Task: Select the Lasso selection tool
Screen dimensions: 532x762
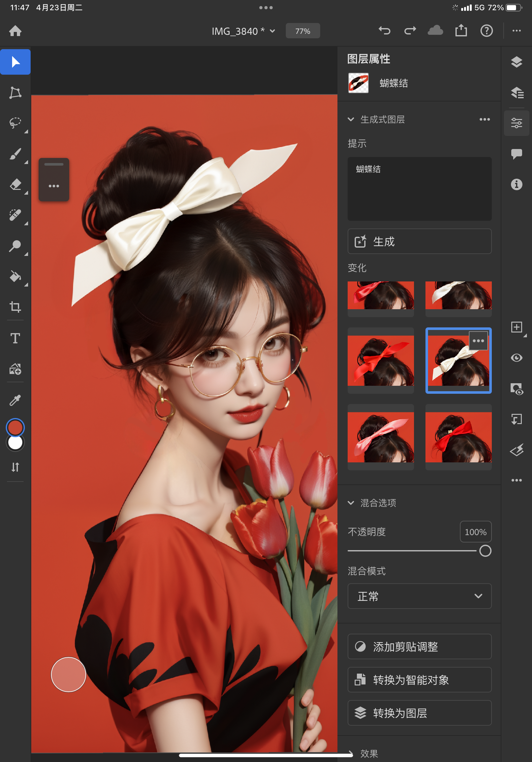Action: [x=15, y=123]
